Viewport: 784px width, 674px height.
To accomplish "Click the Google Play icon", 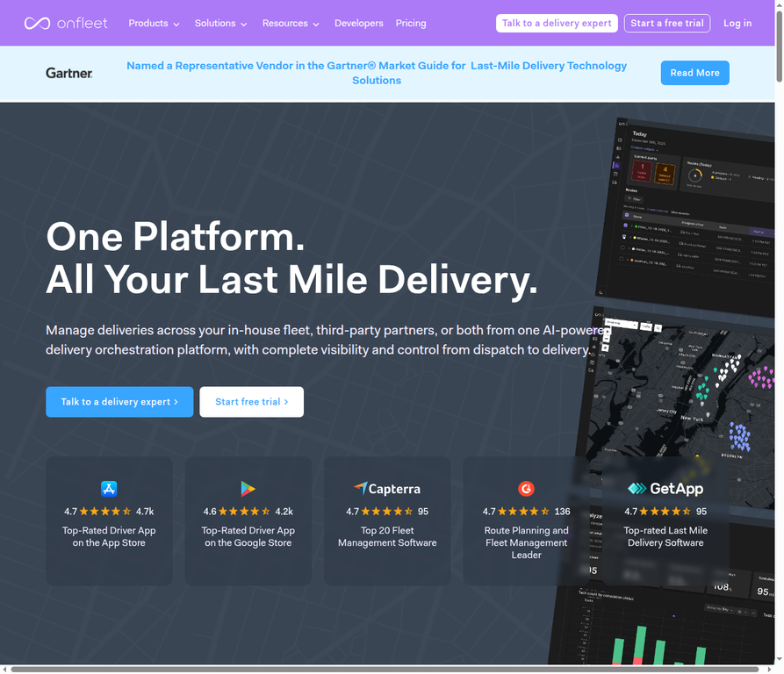I will (x=248, y=488).
